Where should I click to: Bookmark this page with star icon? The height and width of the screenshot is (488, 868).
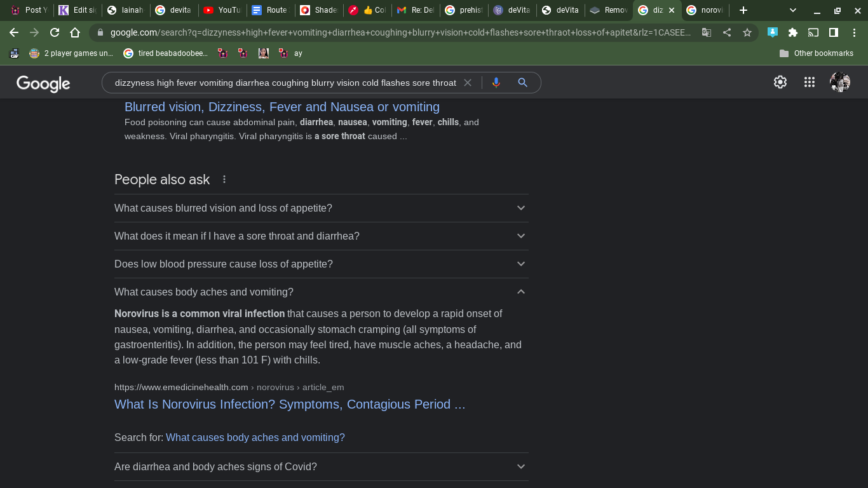point(747,32)
